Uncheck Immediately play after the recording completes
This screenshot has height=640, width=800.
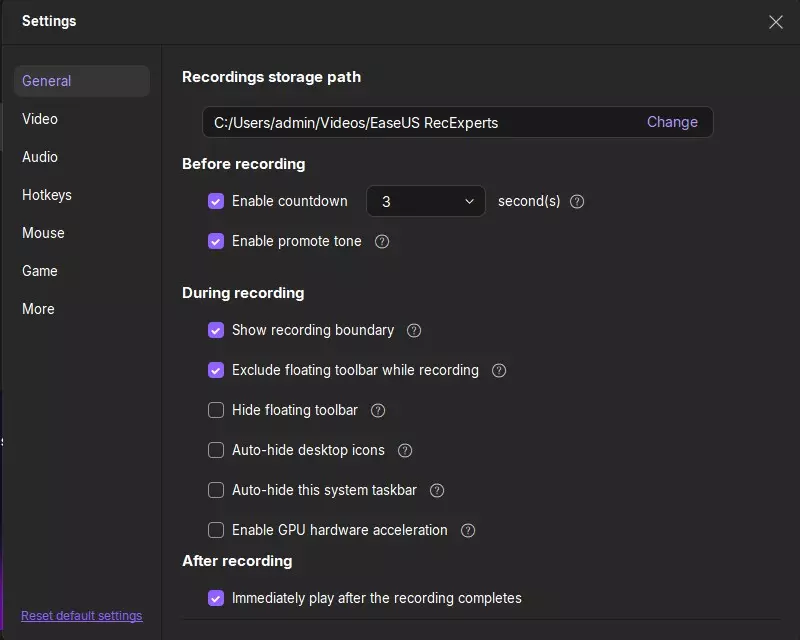pos(216,598)
